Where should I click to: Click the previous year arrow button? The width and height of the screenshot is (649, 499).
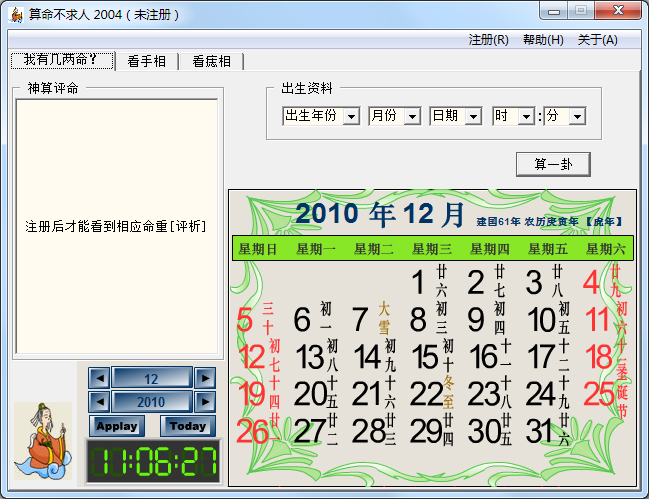pyautogui.click(x=99, y=401)
